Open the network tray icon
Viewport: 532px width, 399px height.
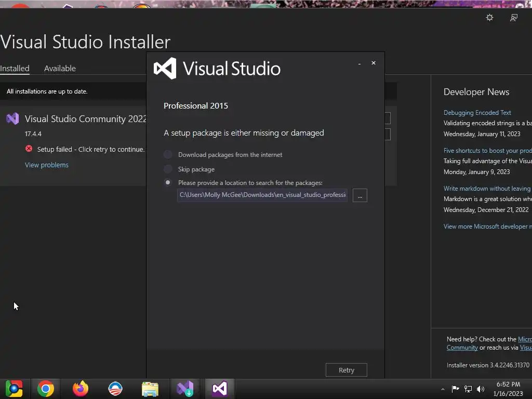[x=468, y=389]
